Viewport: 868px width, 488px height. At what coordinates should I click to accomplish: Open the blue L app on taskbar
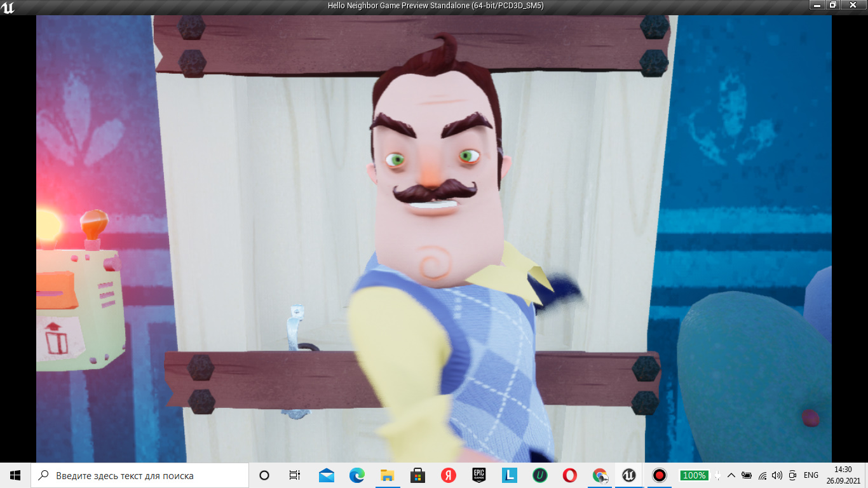click(510, 475)
